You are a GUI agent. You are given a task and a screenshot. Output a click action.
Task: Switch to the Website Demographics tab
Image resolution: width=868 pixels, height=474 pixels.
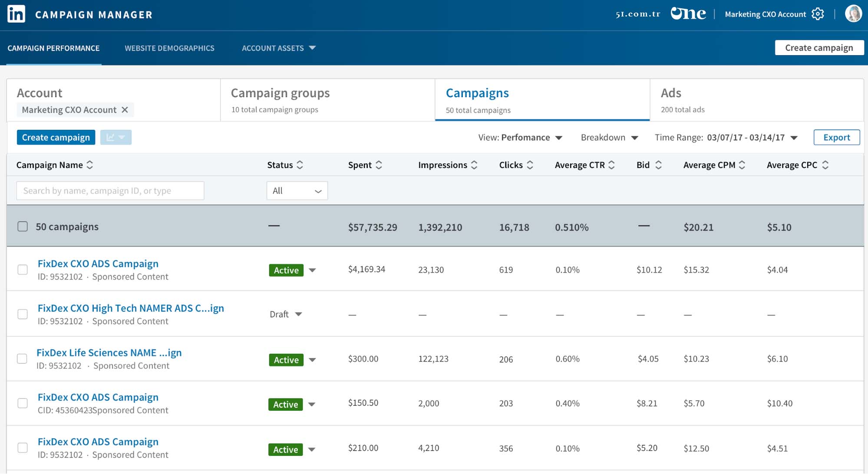coord(170,48)
